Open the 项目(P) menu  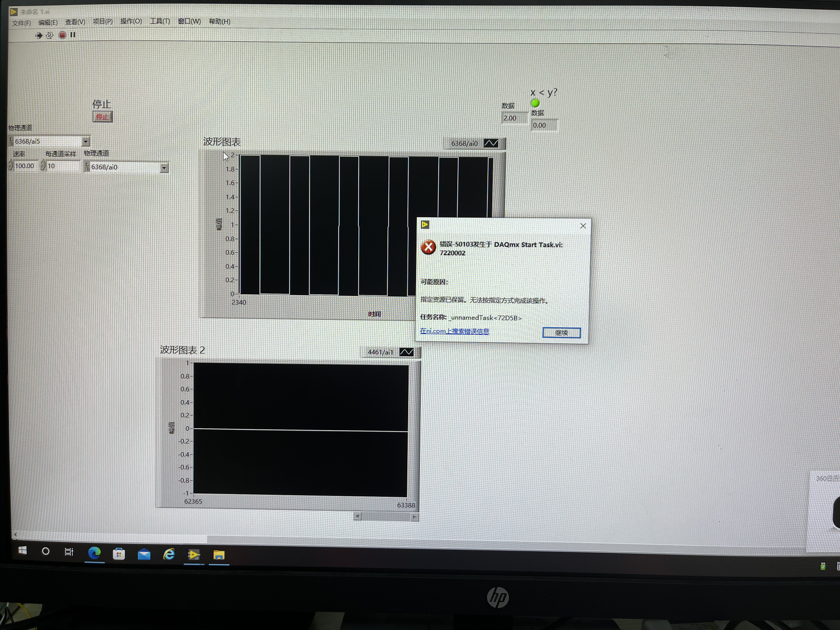tap(102, 21)
